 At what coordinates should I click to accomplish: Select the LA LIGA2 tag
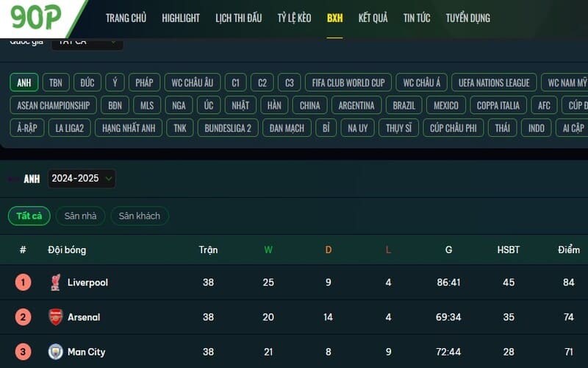coord(69,128)
